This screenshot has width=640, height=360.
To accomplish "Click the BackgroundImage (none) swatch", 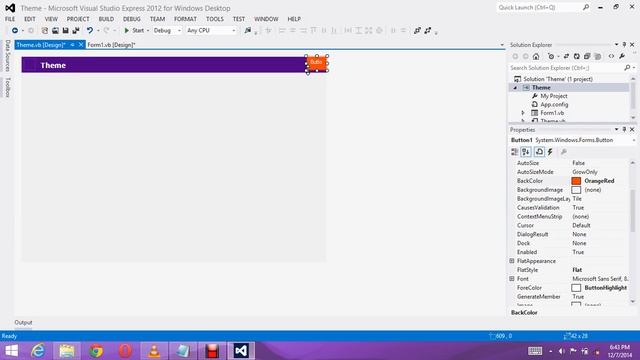I will pos(576,190).
